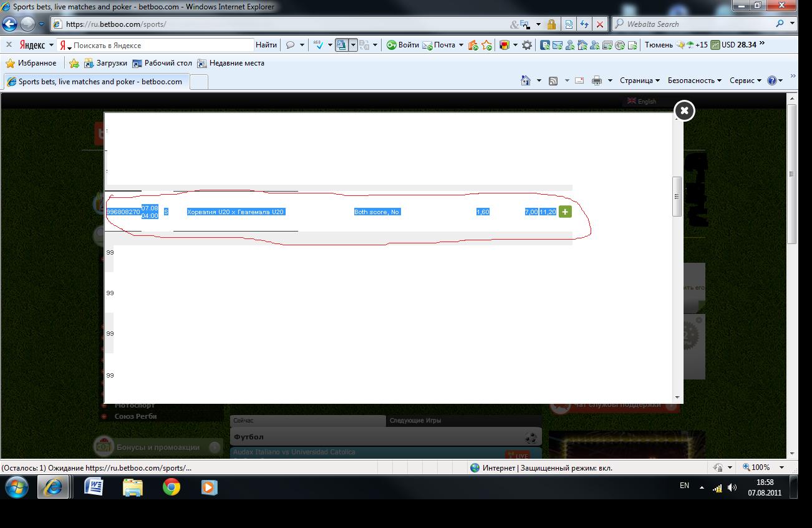Open Страница menu
This screenshot has width=812, height=528.
coord(640,81)
